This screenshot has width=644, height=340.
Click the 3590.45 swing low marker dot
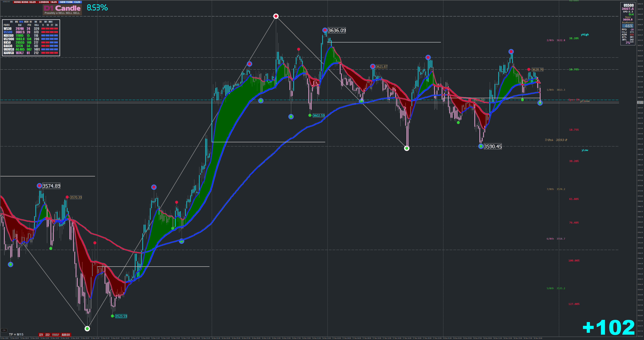point(481,146)
